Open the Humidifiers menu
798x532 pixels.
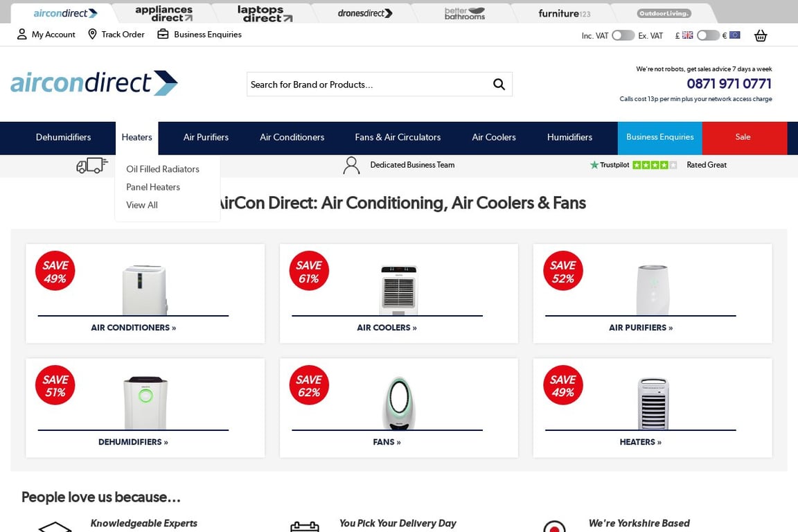(569, 137)
